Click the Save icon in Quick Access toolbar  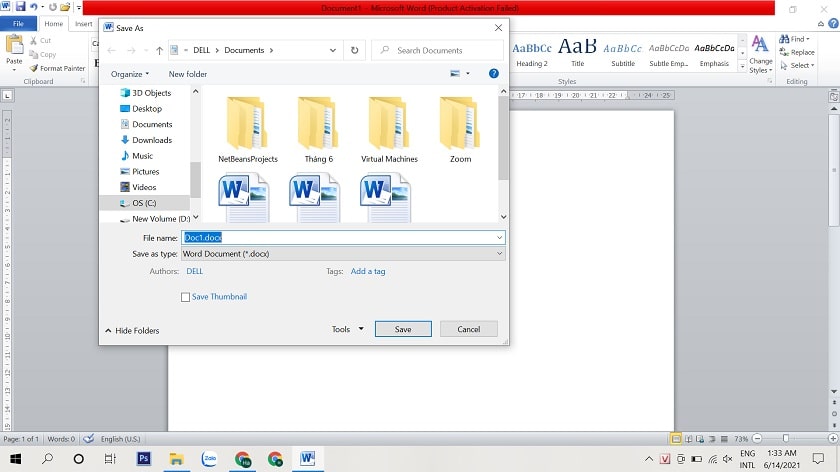coord(20,7)
